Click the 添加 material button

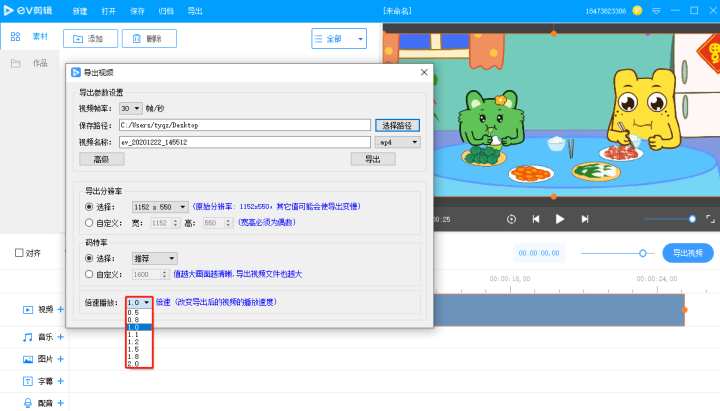(90, 39)
